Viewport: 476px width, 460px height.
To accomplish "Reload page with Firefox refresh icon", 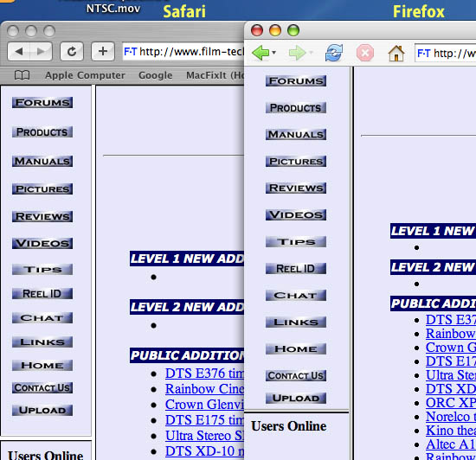I will pos(334,53).
